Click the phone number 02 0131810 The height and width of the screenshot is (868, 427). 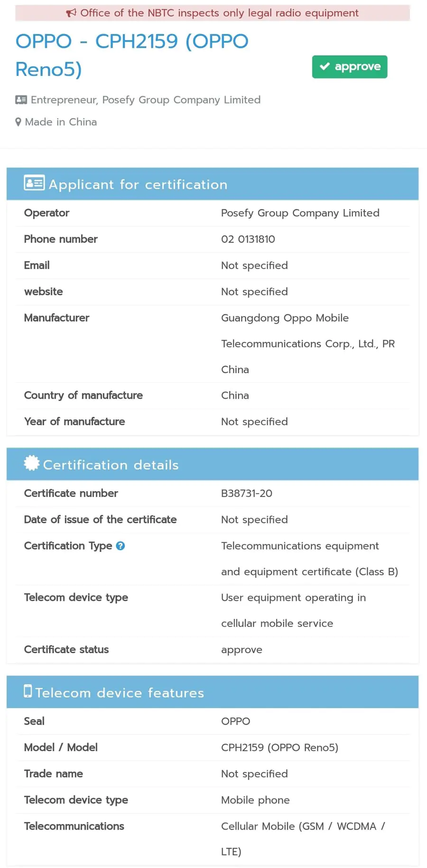coord(248,239)
